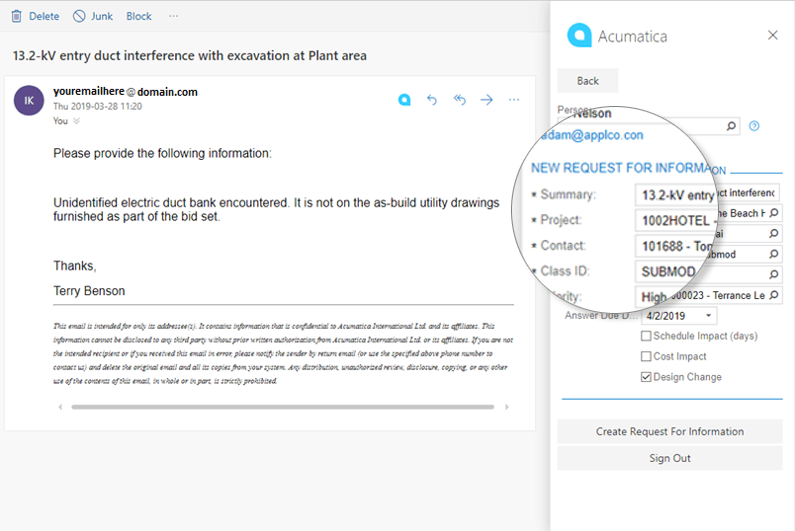Sign Out of Acumatica
795x531 pixels.
pos(670,458)
